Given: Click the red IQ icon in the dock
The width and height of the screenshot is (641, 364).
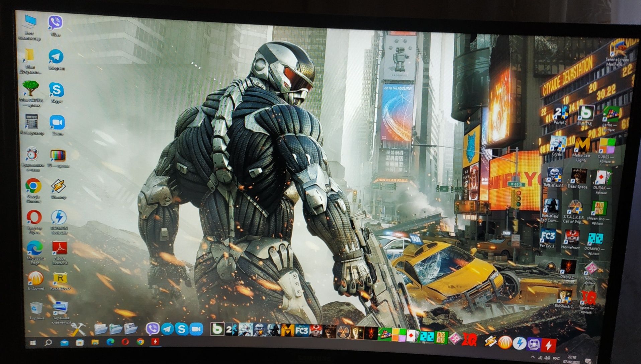Looking at the screenshot, I should pos(469,340).
